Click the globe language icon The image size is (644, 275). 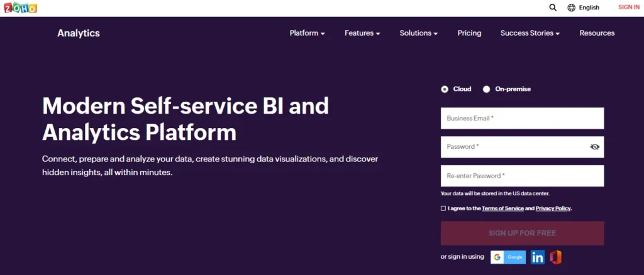point(571,8)
